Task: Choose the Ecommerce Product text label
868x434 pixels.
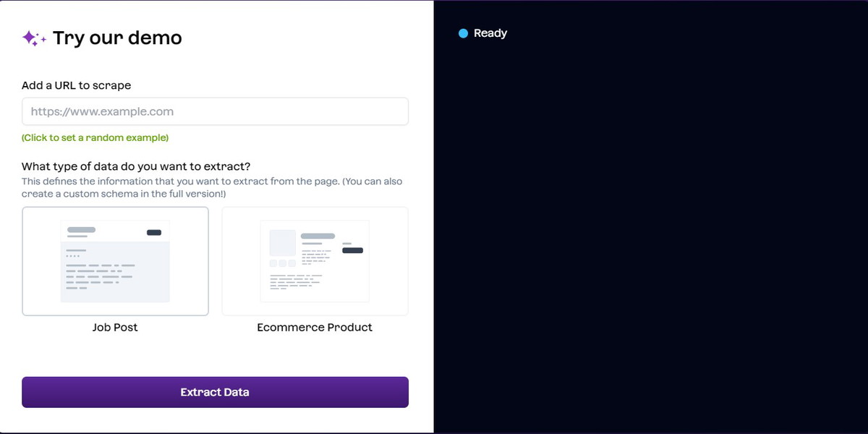Action: click(x=315, y=328)
